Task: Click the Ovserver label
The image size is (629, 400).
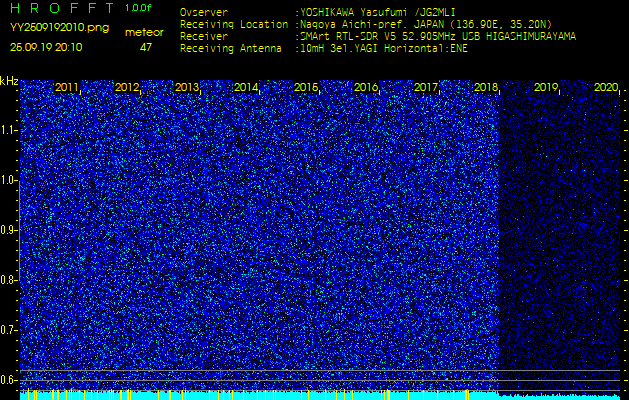Action: [204, 12]
